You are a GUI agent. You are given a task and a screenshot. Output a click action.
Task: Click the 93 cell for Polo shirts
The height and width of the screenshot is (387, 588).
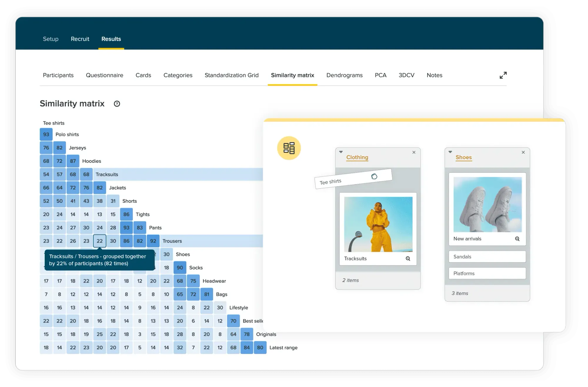46,134
